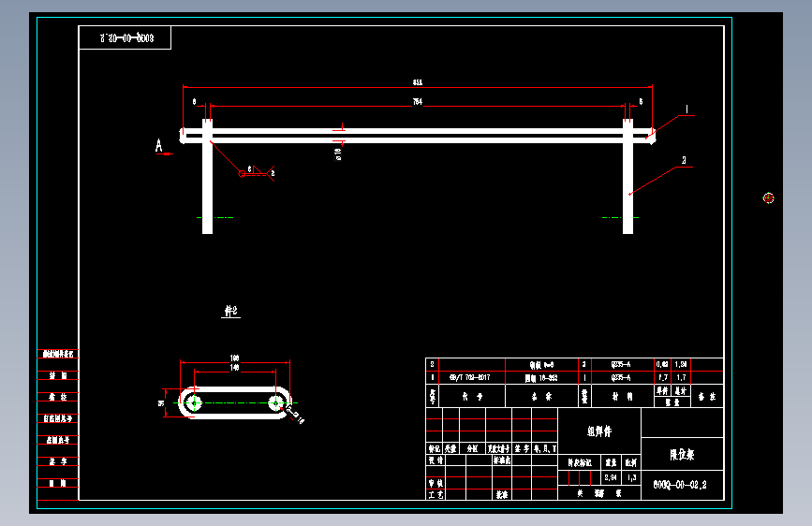Select the plate overall length dimension above 140
812x526 pixels.
point(234,358)
